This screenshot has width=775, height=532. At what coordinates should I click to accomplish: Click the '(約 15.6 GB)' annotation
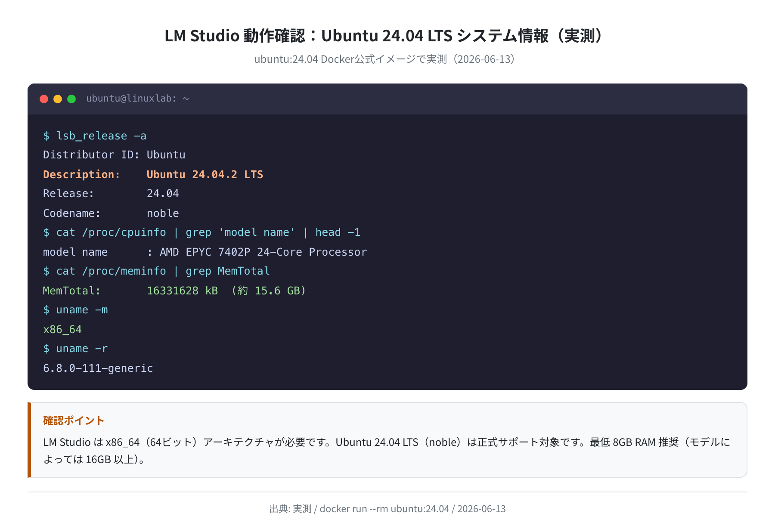(x=269, y=291)
